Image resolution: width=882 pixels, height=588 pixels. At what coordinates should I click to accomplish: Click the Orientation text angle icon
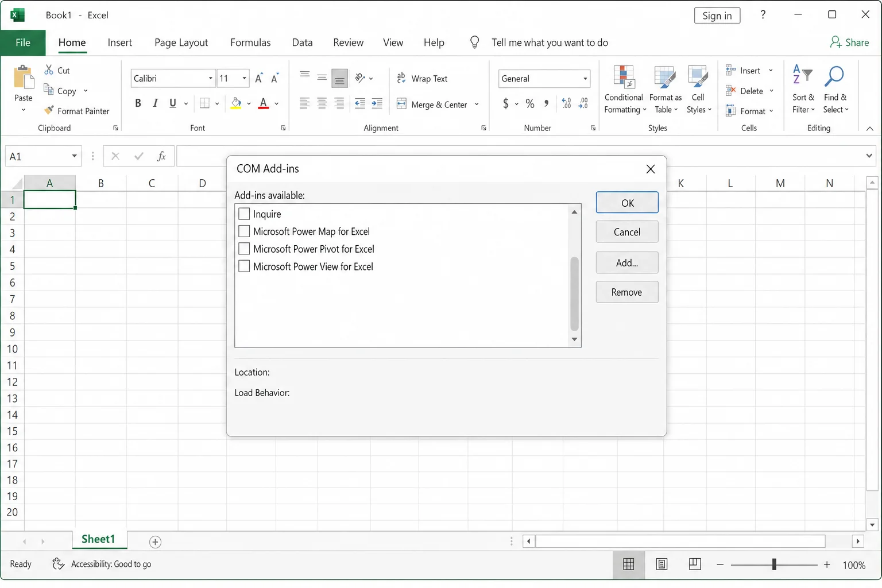click(x=360, y=78)
